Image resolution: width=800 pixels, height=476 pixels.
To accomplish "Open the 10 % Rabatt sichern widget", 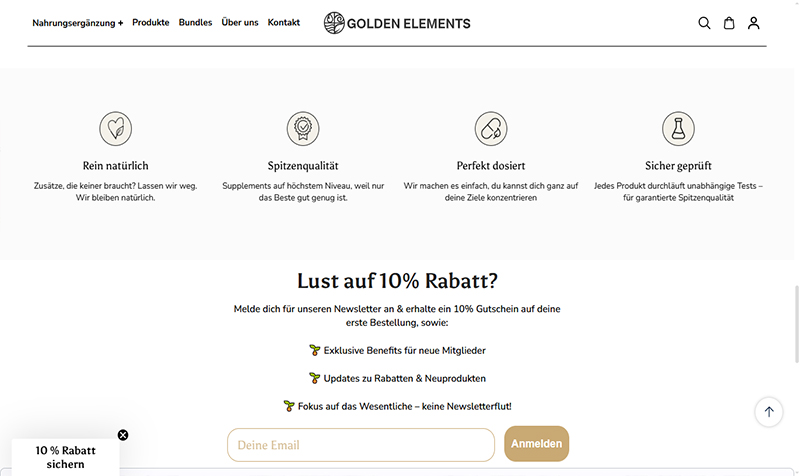I will click(x=65, y=457).
